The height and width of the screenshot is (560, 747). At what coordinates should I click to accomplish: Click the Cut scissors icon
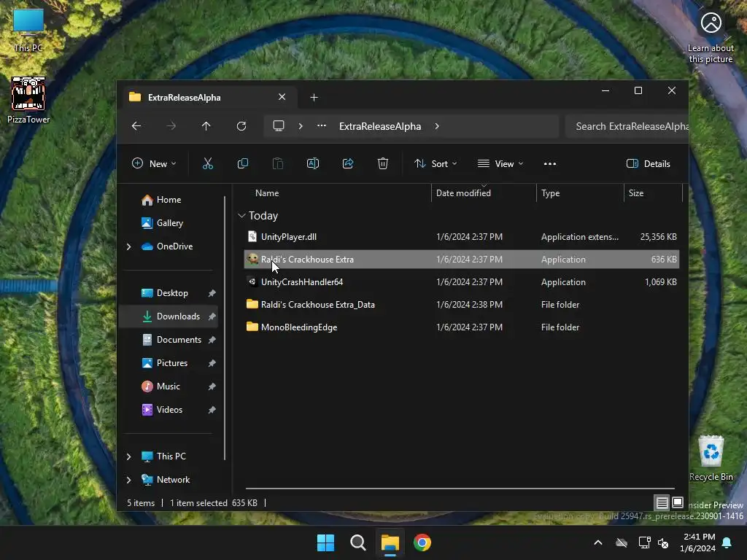[208, 164]
